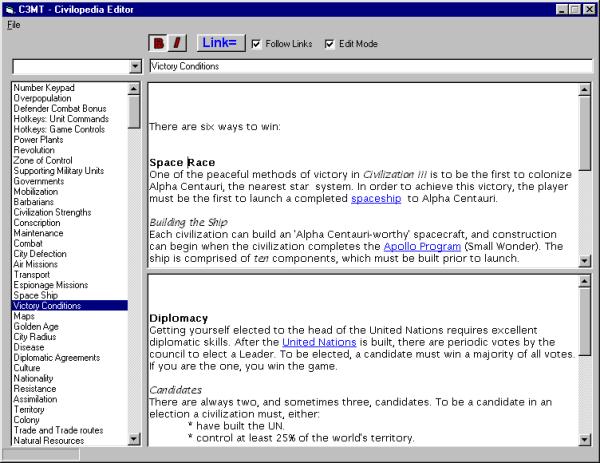Select Natural Resources in the list
This screenshot has width=600, height=463.
click(47, 439)
